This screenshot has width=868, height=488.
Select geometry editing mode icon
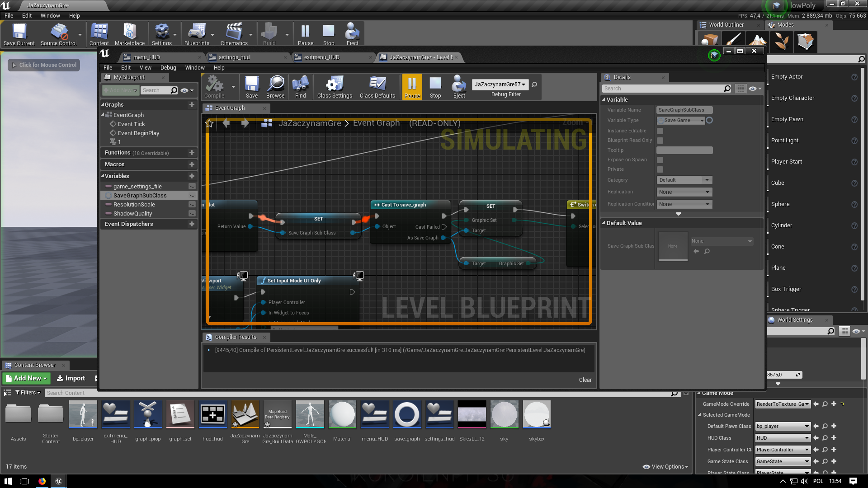806,42
